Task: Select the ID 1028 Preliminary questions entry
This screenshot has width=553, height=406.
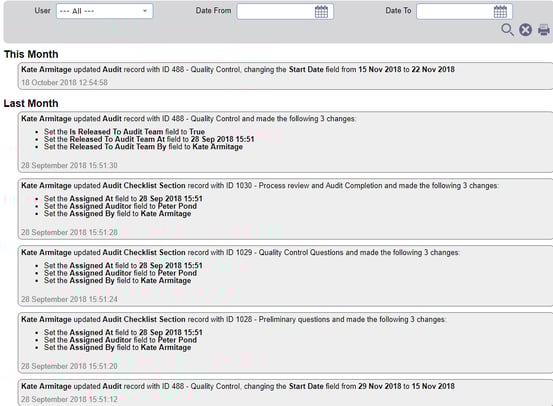Action: click(x=285, y=343)
